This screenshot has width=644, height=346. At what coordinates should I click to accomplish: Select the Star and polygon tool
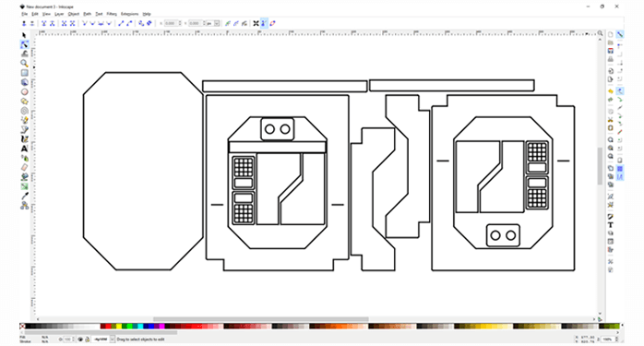[24, 101]
